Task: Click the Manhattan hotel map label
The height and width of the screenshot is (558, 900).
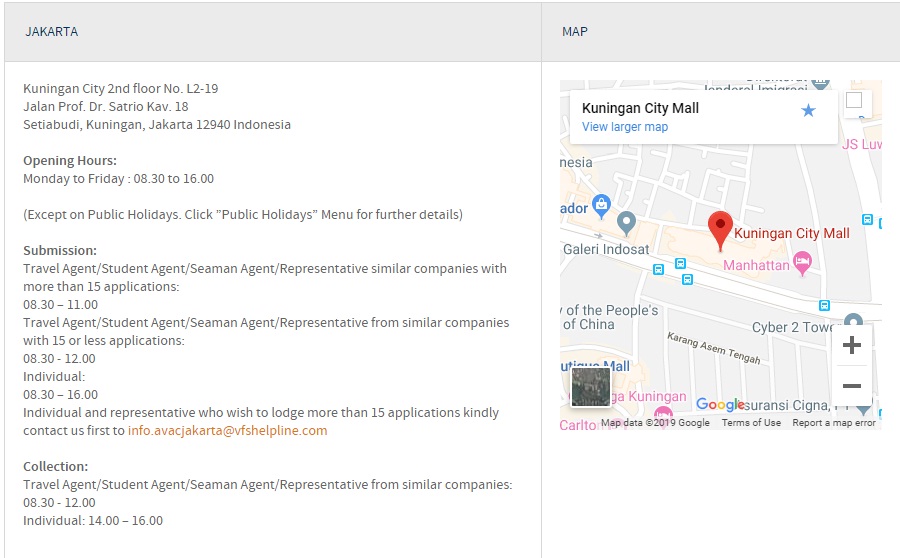Action: (x=756, y=265)
